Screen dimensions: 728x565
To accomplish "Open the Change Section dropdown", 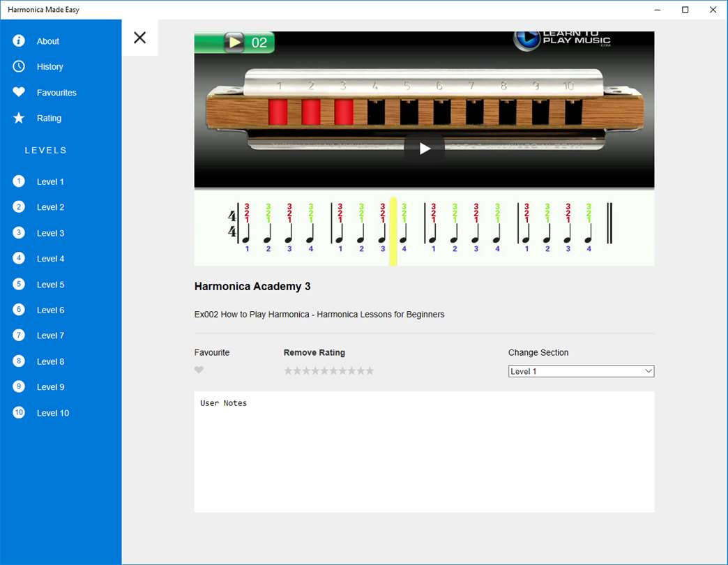I will [582, 371].
